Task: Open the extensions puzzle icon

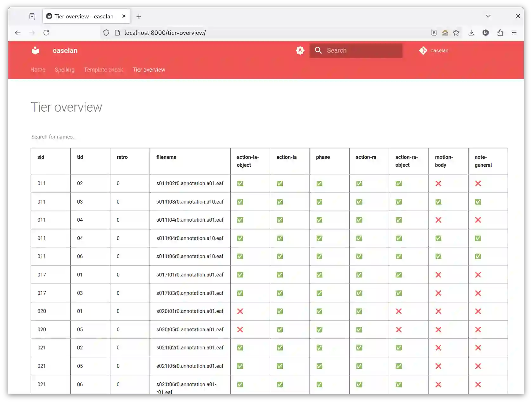Action: (500, 33)
